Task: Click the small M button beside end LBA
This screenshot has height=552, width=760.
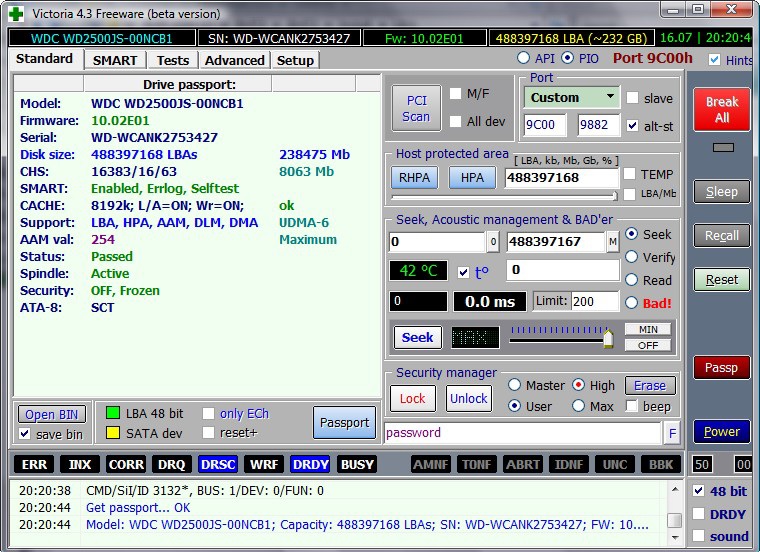Action: click(613, 241)
